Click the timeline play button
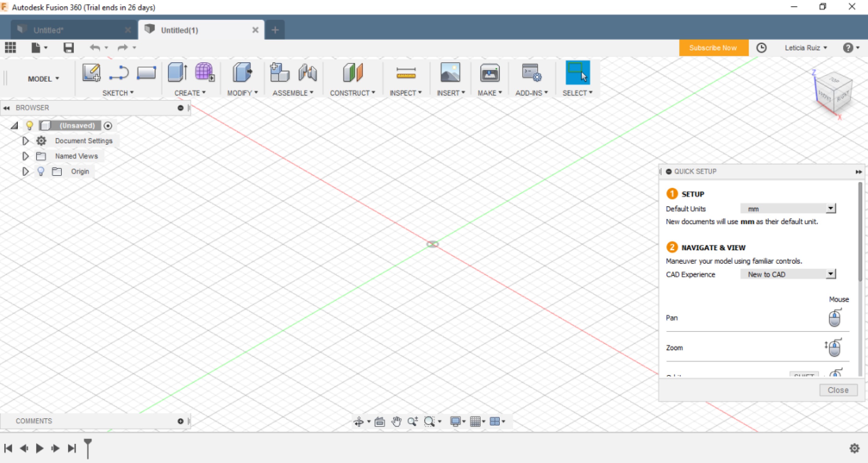 (39, 448)
